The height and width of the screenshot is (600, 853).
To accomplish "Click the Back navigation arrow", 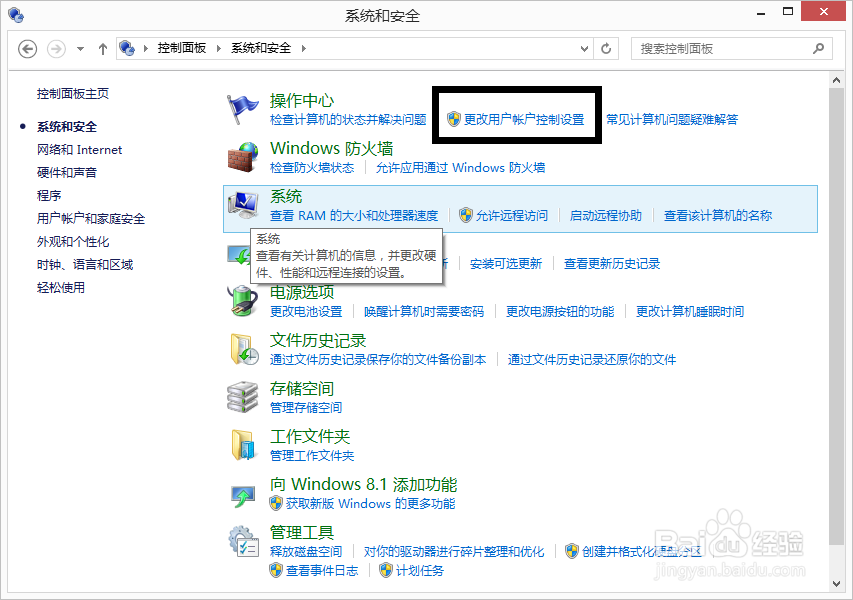I will point(28,49).
